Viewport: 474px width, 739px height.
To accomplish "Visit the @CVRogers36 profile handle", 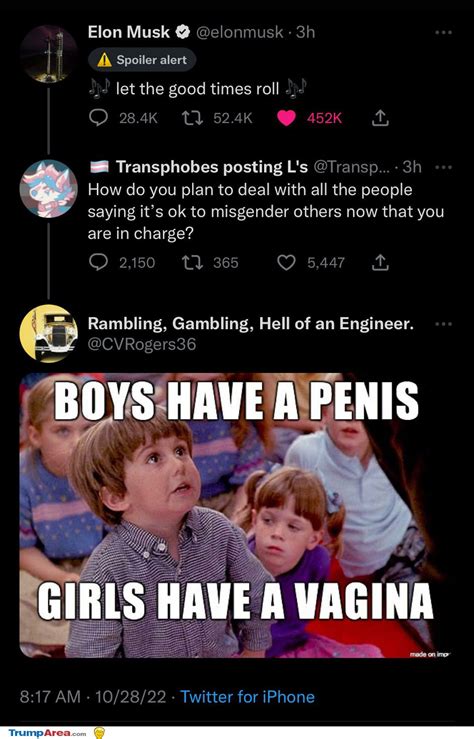I will pyautogui.click(x=142, y=344).
